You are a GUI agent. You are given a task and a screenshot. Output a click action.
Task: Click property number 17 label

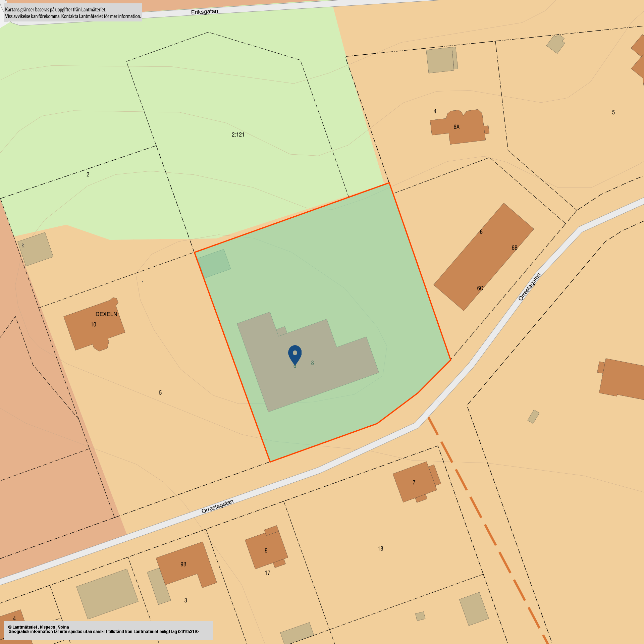coord(267,573)
